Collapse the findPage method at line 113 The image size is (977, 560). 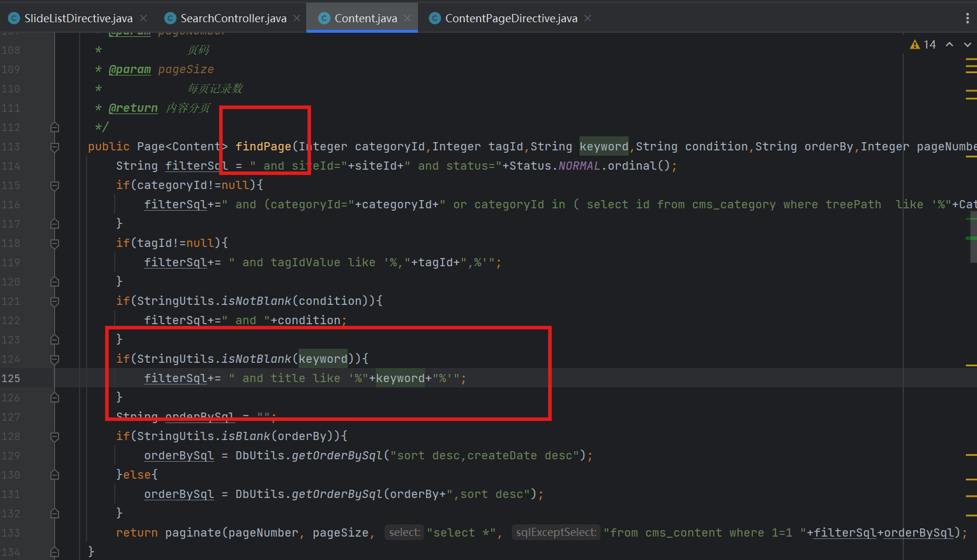click(x=54, y=147)
